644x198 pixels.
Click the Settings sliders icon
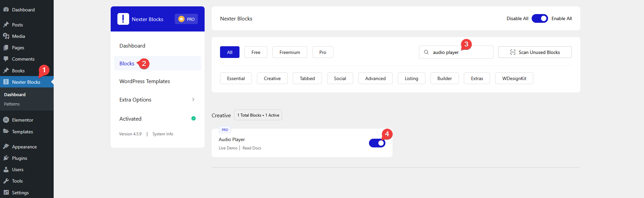pos(6,193)
